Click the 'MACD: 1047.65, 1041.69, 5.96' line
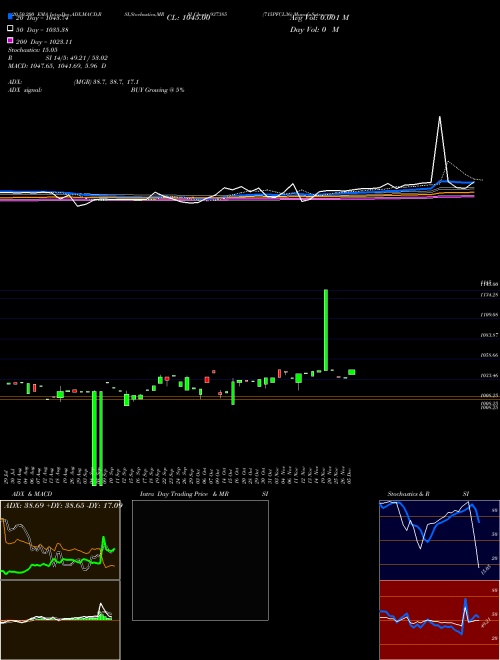Screen dimensions: 500x660 (x=53, y=66)
